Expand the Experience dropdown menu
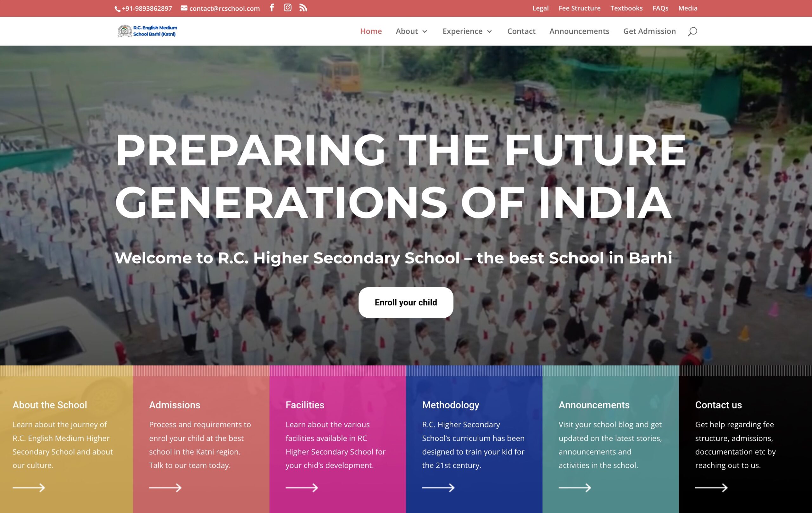 467,31
